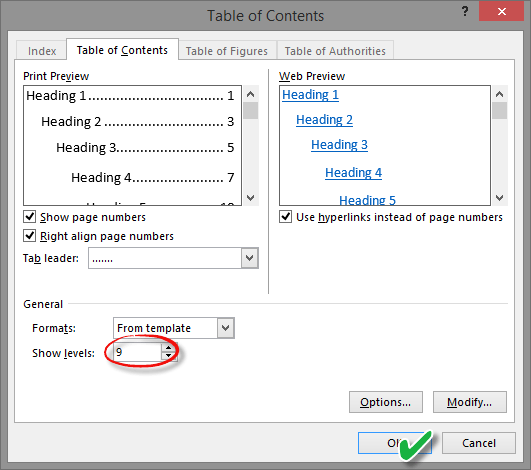Screen dimensions: 531x470
Task: Open the Table of Figures tab
Action: pyautogui.click(x=227, y=51)
